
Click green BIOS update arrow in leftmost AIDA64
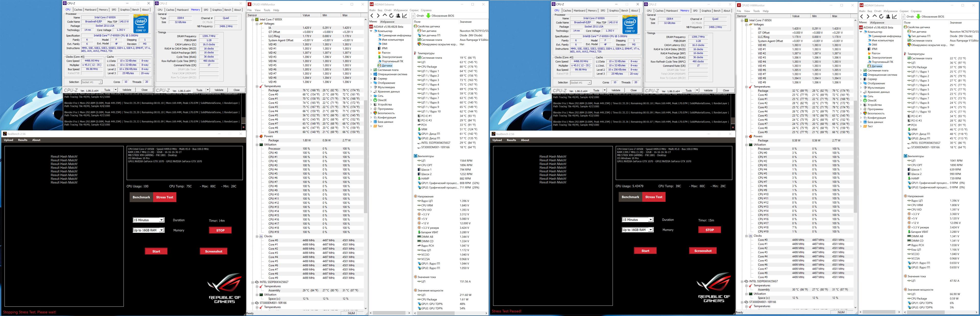(x=428, y=16)
